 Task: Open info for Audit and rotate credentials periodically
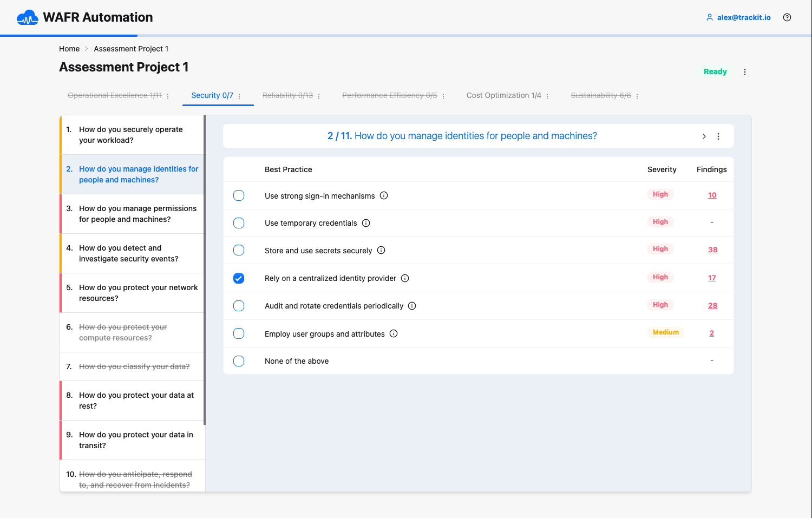point(412,306)
